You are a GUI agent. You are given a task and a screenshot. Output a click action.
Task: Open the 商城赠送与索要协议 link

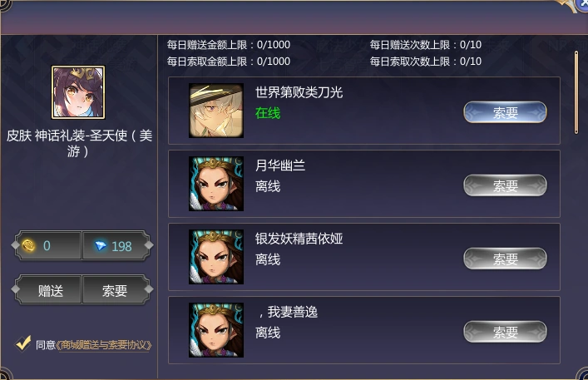coord(104,345)
